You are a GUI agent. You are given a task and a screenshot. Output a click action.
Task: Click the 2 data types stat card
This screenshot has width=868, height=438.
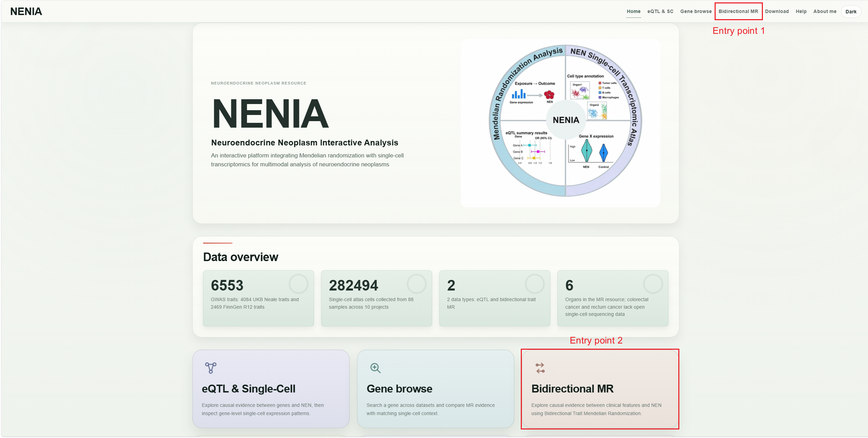point(495,298)
